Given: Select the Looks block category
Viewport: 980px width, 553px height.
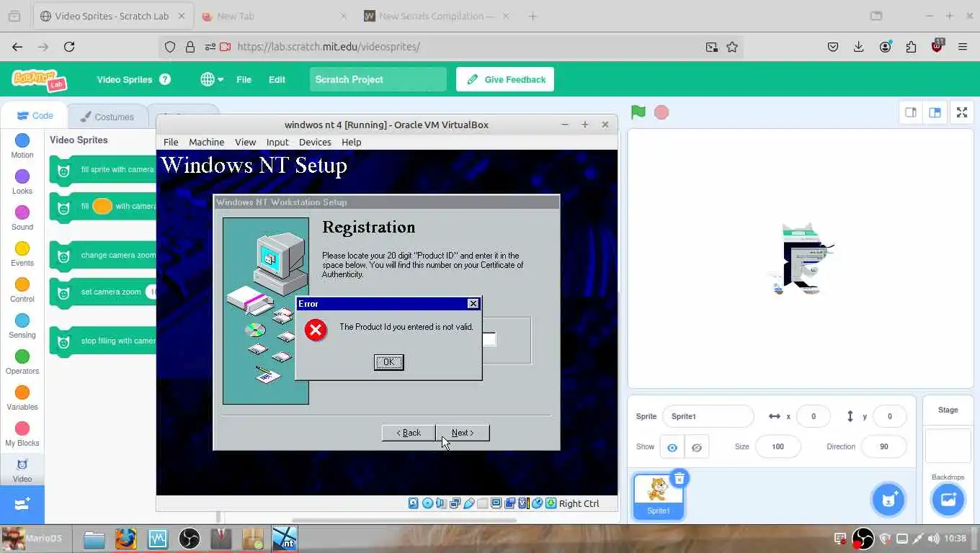Looking at the screenshot, I should pos(22,181).
